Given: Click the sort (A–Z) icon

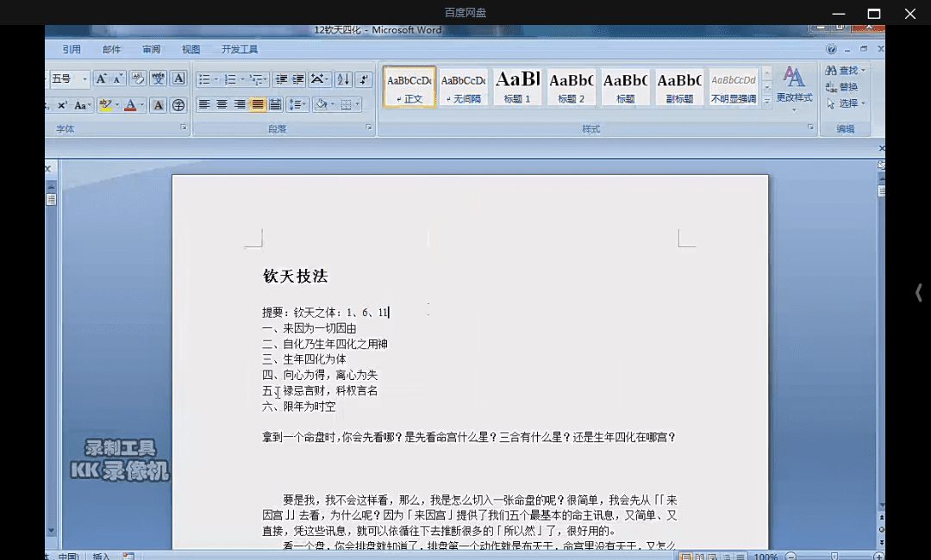Looking at the screenshot, I should pyautogui.click(x=343, y=79).
